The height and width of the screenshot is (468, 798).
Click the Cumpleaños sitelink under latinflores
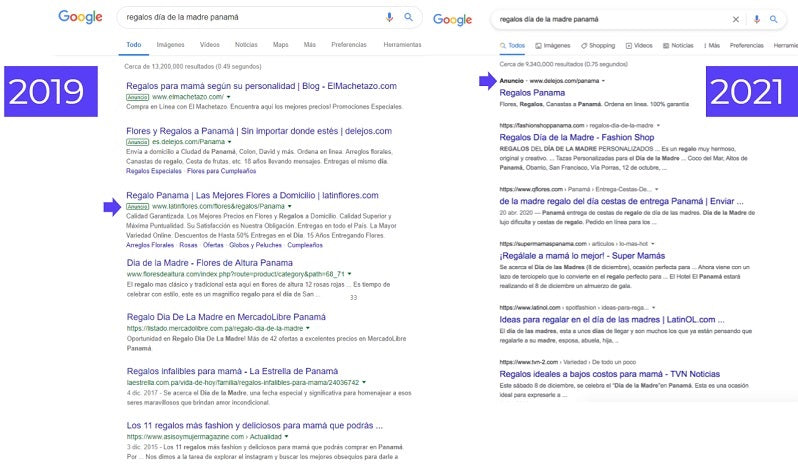[x=305, y=245]
